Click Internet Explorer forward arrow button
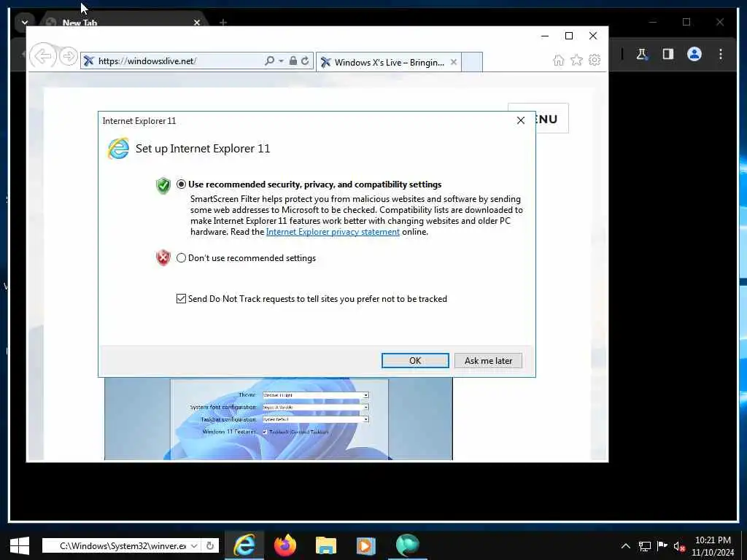The image size is (747, 560). [x=69, y=57]
